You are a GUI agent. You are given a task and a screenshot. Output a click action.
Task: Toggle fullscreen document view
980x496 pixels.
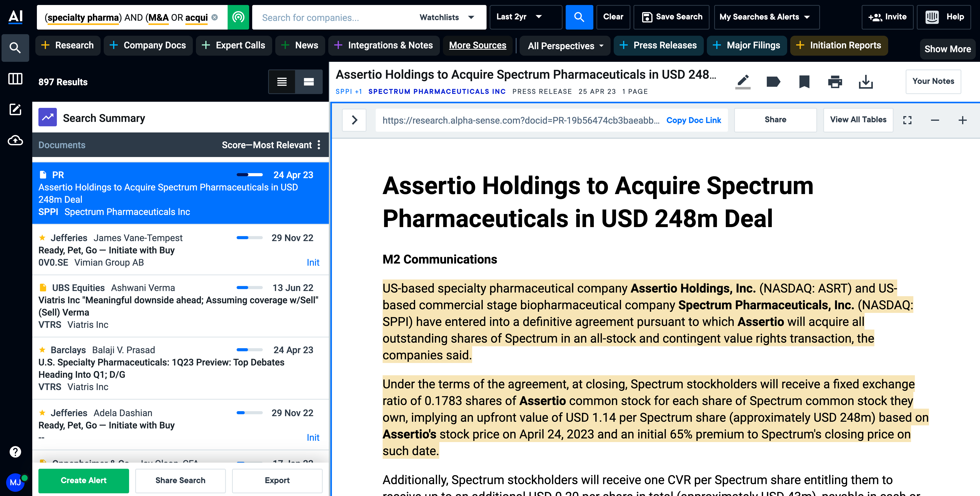907,120
